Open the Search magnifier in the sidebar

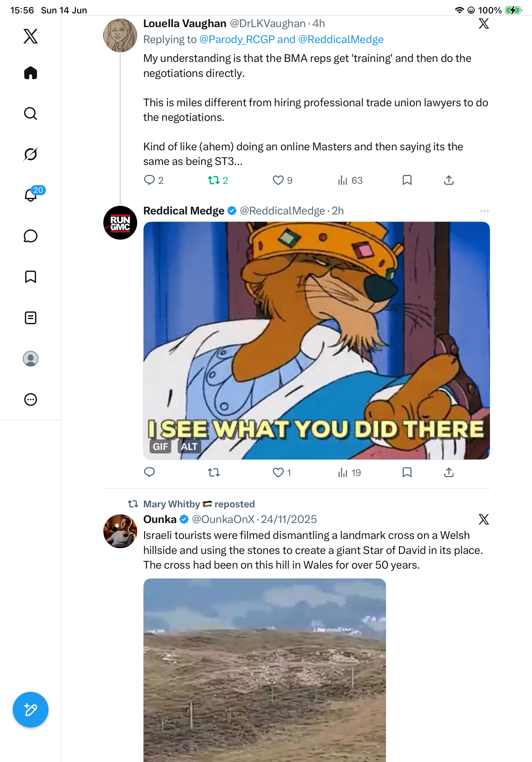pyautogui.click(x=31, y=114)
